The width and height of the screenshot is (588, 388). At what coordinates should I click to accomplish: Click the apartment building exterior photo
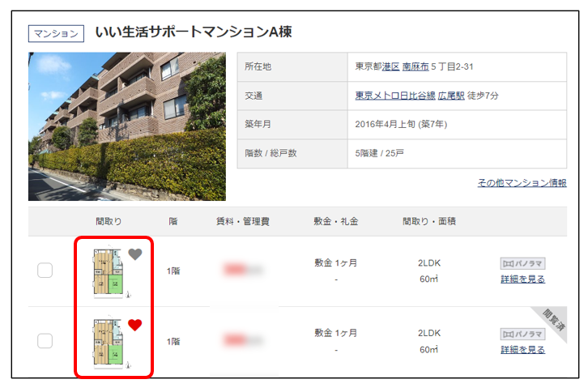tap(126, 126)
